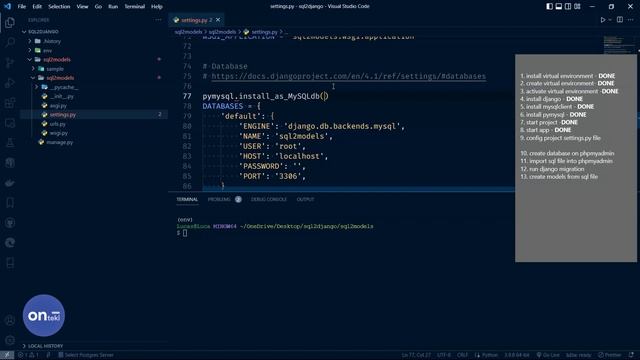Open the djangoproject docs link in comment
The width and height of the screenshot is (640, 360).
[x=349, y=76]
